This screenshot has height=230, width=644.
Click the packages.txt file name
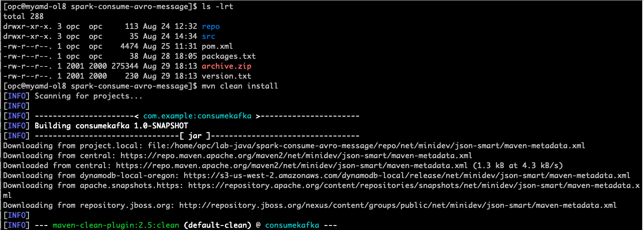[x=229, y=56]
